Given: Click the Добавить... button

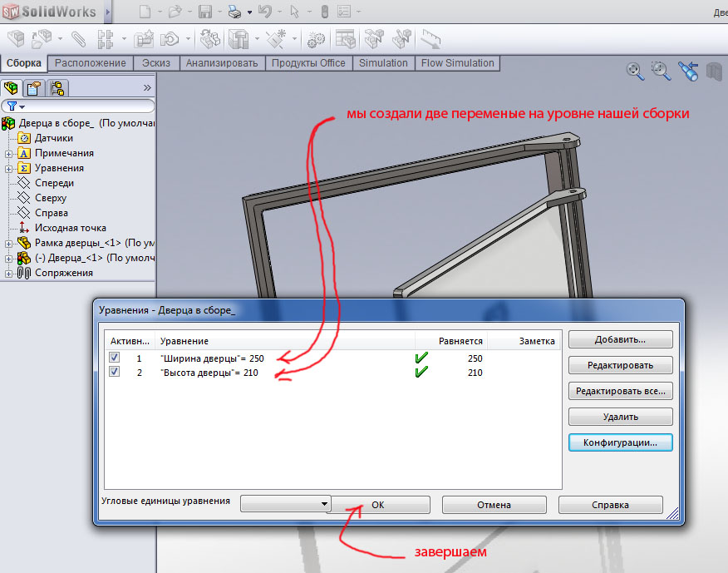Looking at the screenshot, I should [x=620, y=339].
